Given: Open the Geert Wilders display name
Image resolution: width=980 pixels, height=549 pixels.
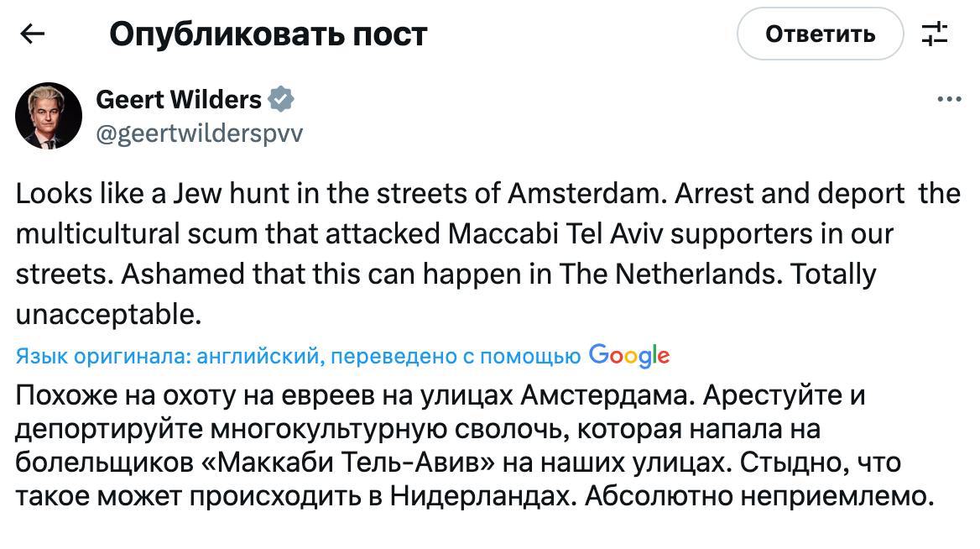Looking at the screenshot, I should 179,99.
